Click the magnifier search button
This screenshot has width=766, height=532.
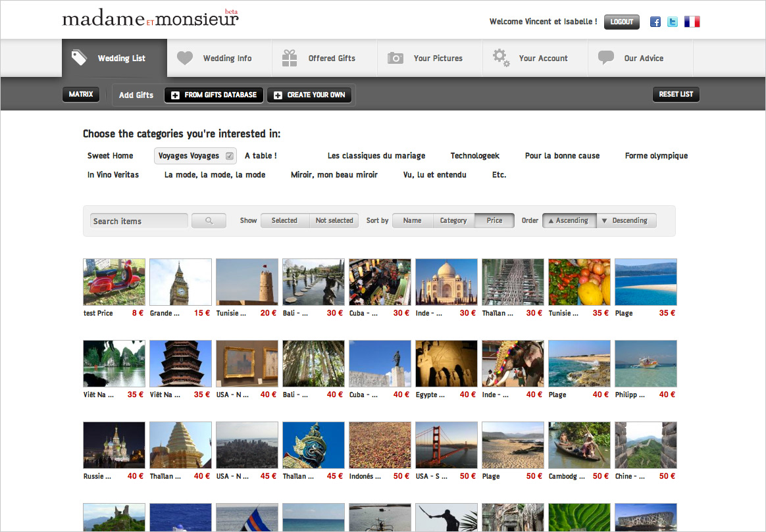(209, 220)
